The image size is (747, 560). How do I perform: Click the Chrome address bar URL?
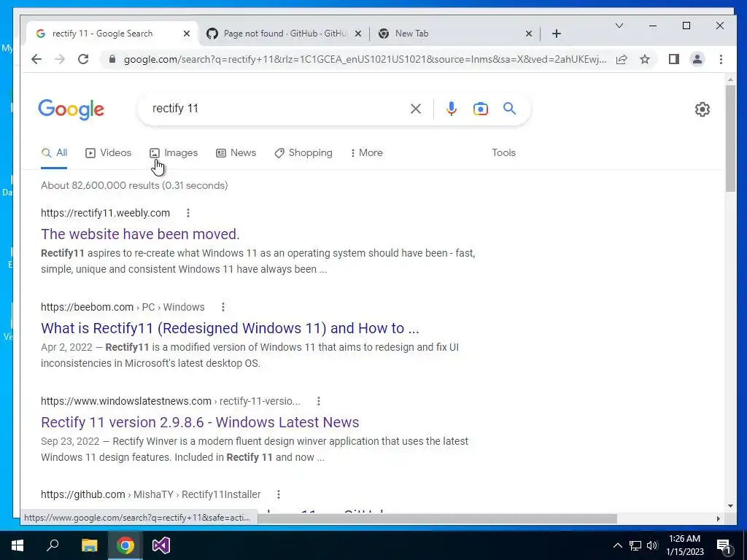click(365, 59)
